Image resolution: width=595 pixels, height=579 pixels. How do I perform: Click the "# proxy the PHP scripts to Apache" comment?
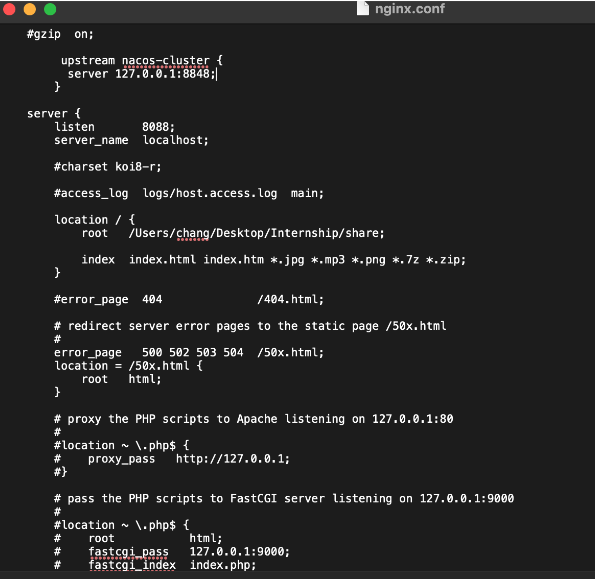pyautogui.click(x=253, y=419)
